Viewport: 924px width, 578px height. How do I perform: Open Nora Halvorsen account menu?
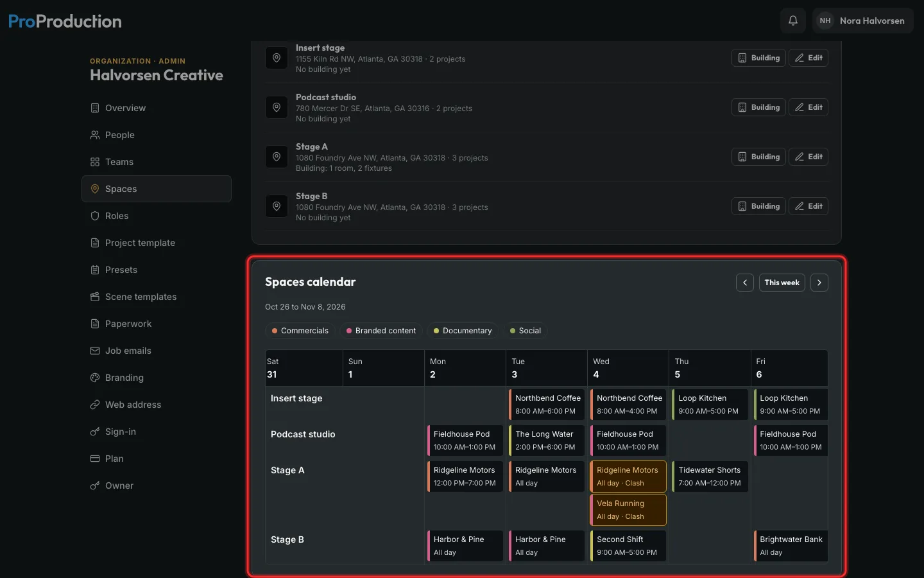(862, 21)
